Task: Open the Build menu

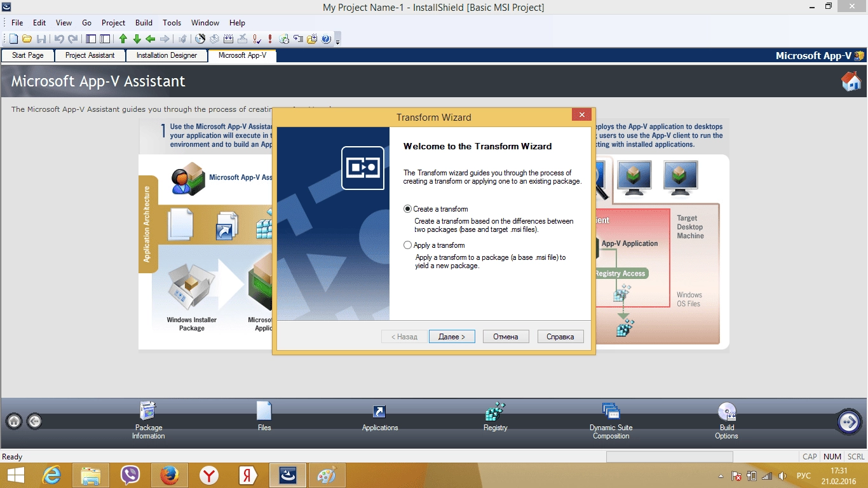Action: click(x=144, y=22)
